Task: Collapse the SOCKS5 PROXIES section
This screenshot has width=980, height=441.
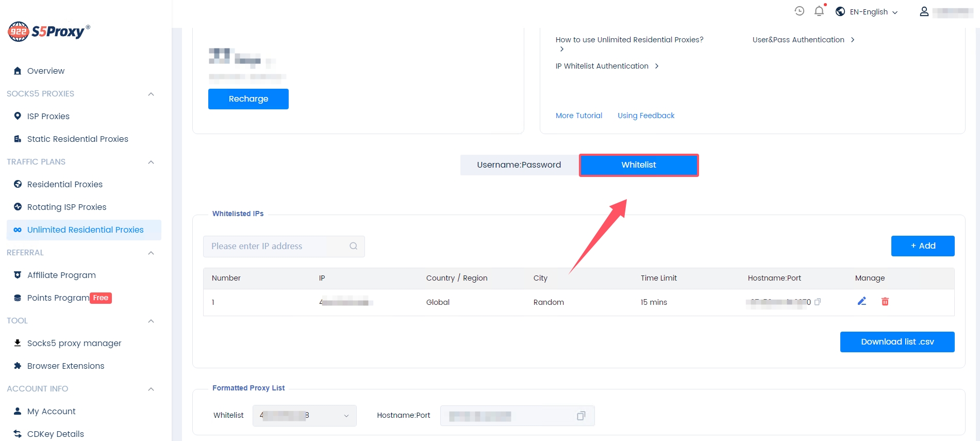Action: pos(151,94)
